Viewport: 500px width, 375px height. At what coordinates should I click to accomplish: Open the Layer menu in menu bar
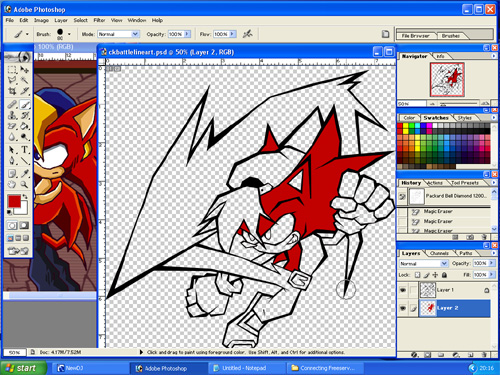click(x=61, y=20)
